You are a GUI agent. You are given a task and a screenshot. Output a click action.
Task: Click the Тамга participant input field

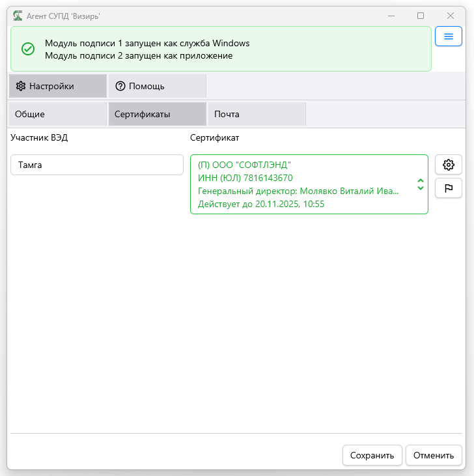(x=97, y=165)
